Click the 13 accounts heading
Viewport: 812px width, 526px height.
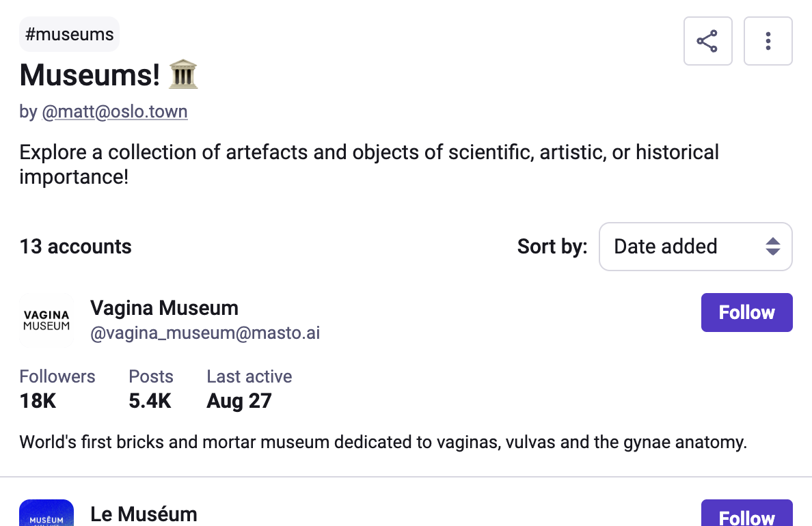(76, 247)
